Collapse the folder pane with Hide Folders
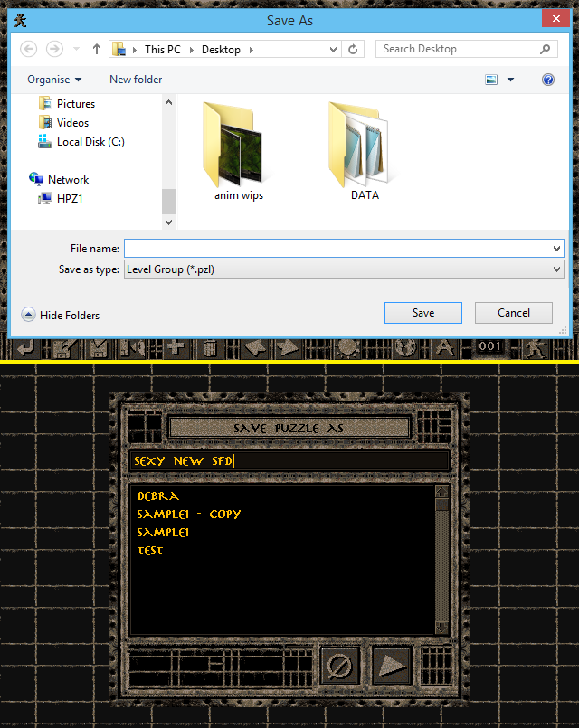 (61, 315)
